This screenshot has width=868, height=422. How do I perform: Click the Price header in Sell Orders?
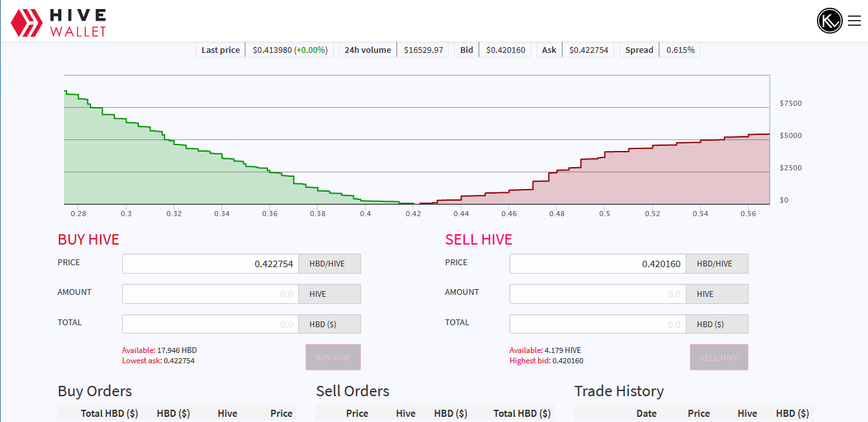[x=357, y=414]
